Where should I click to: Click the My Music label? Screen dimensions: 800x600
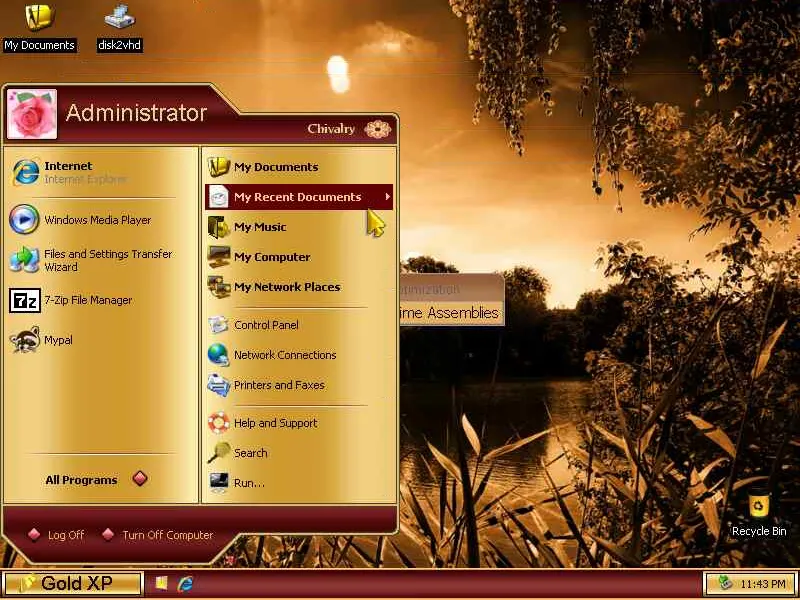tap(260, 227)
